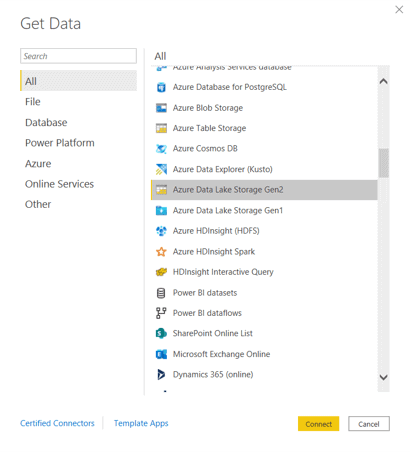Click into the Search box
The width and height of the screenshot is (410, 452).
pyautogui.click(x=78, y=56)
